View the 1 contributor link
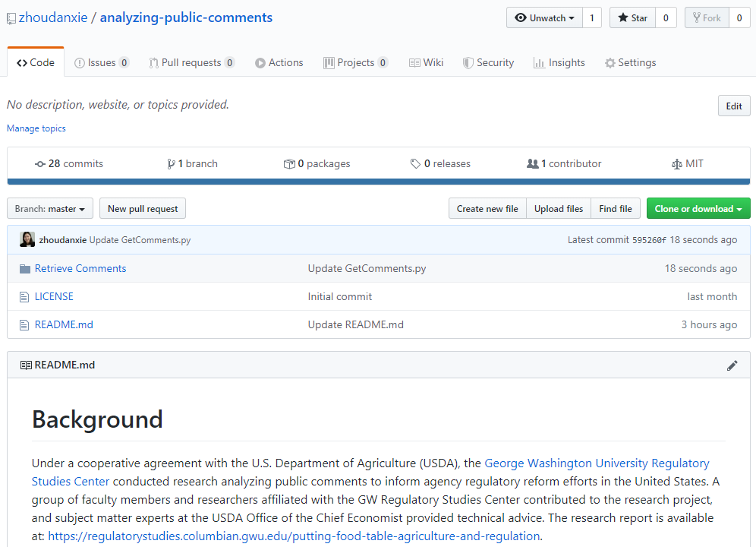The width and height of the screenshot is (756, 547). [564, 164]
